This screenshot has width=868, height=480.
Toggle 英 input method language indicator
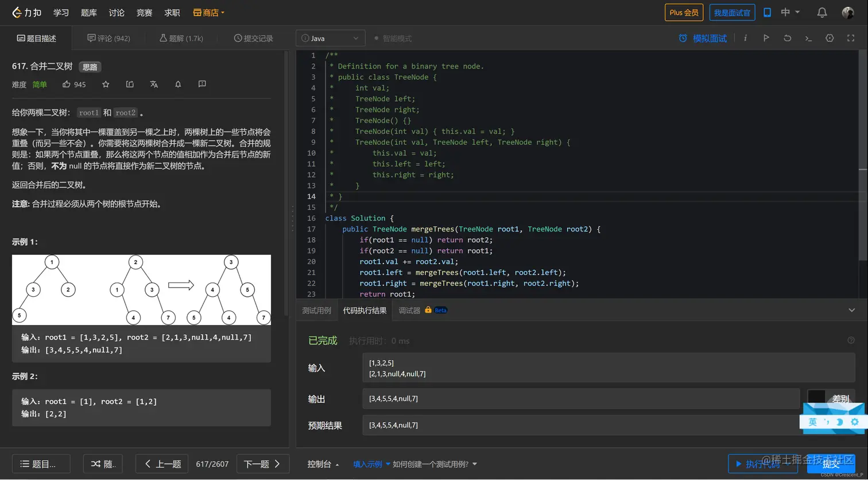click(x=812, y=422)
